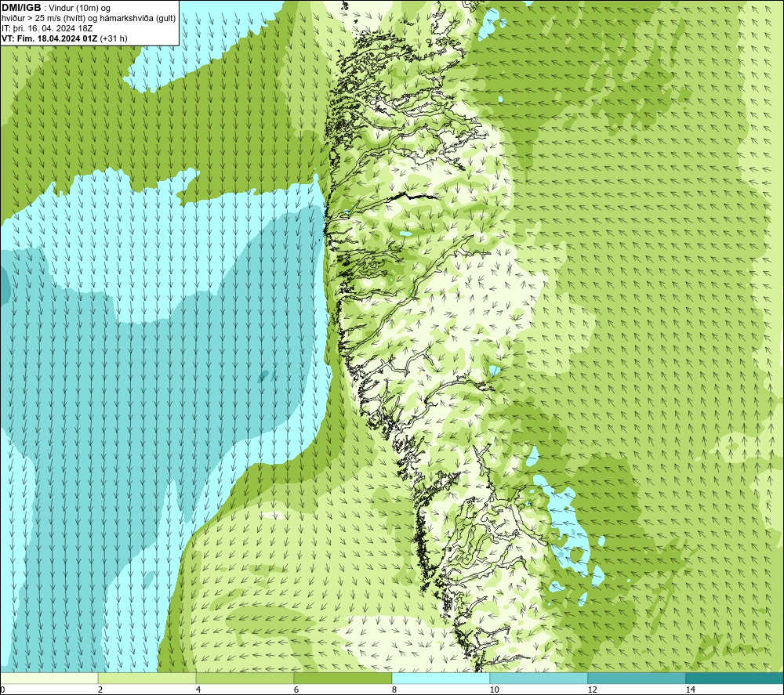The height and width of the screenshot is (695, 784).
Task: Click the darkest teal 14+ legend swatch
Action: [735, 679]
